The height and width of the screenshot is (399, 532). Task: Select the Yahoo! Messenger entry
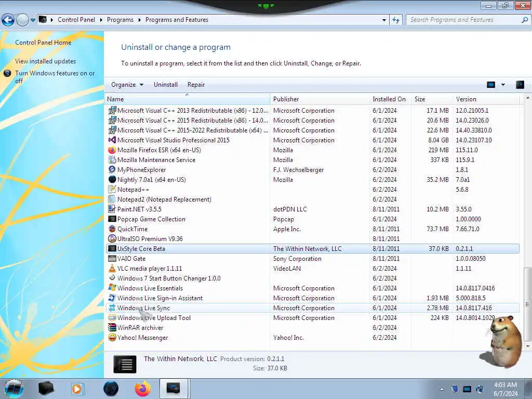click(x=312, y=337)
